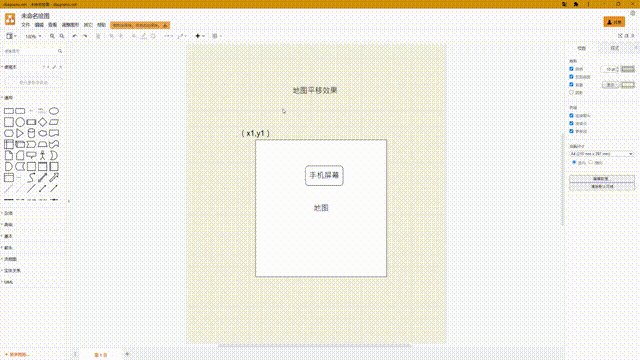The width and height of the screenshot is (640, 360).
Task: Select the cylinder shape in the palette
Action: tap(31, 133)
